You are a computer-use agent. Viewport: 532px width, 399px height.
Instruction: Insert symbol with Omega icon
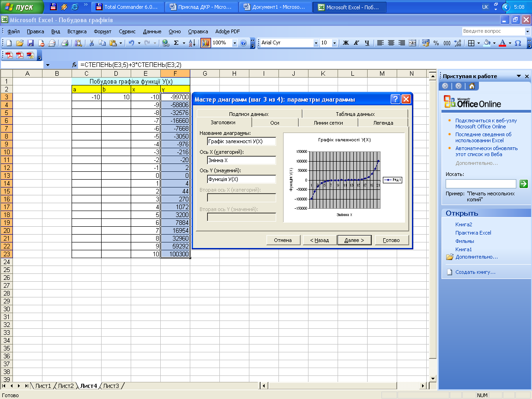click(518, 43)
